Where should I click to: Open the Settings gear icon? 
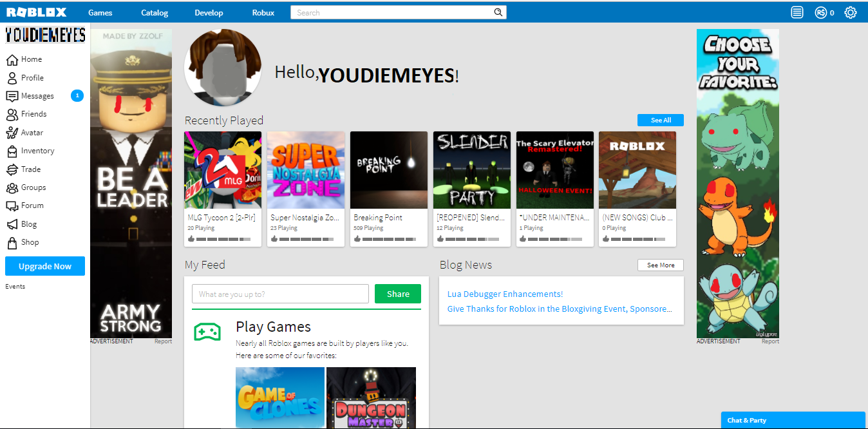click(x=851, y=12)
